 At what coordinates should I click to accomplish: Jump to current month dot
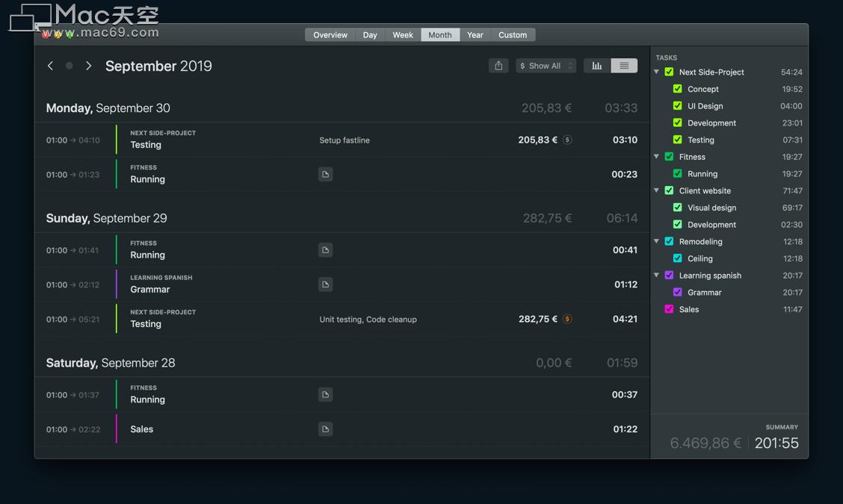coord(70,66)
